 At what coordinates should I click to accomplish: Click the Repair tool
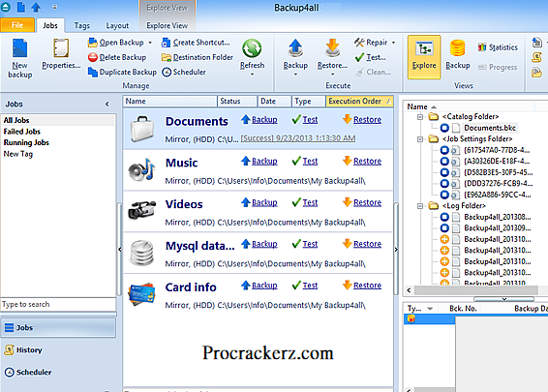point(371,43)
